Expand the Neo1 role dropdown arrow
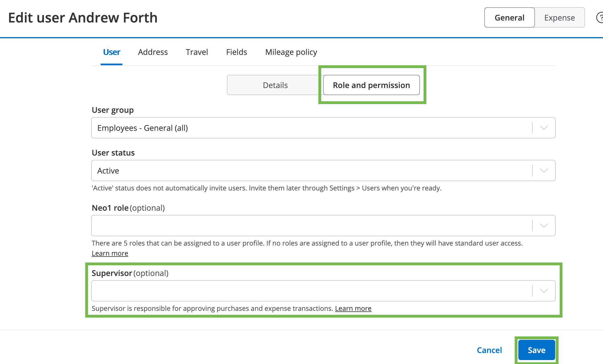Image resolution: width=603 pixels, height=364 pixels. pyautogui.click(x=544, y=226)
